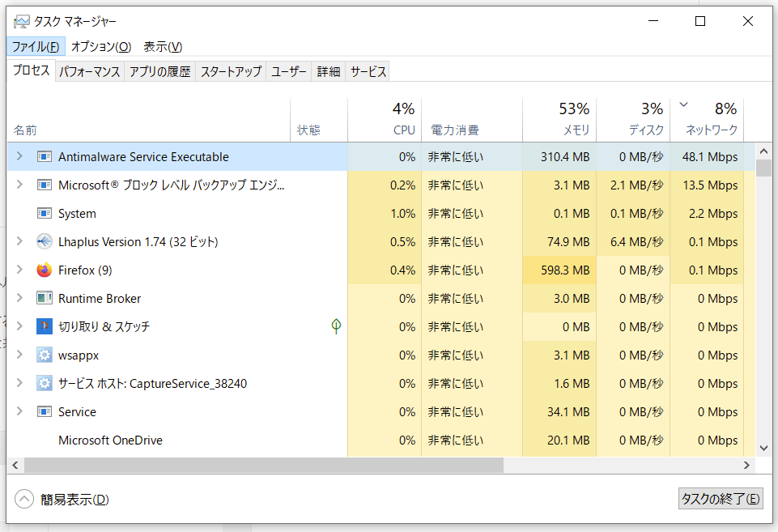The image size is (778, 532).
Task: Open the 表示(V) menu
Action: point(163,47)
